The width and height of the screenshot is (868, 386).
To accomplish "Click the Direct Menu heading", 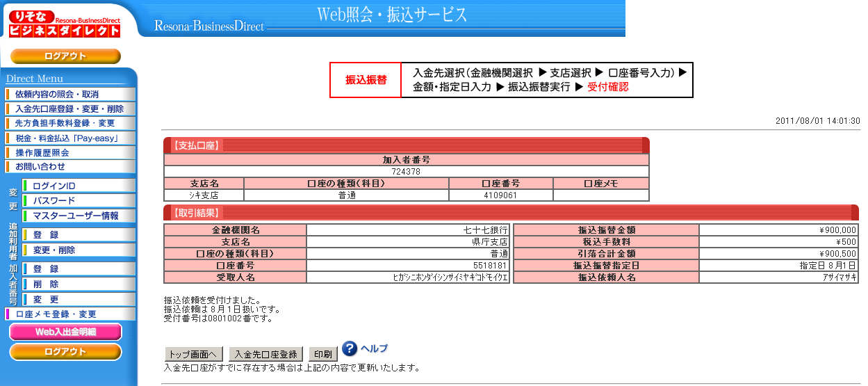I will click(x=35, y=79).
